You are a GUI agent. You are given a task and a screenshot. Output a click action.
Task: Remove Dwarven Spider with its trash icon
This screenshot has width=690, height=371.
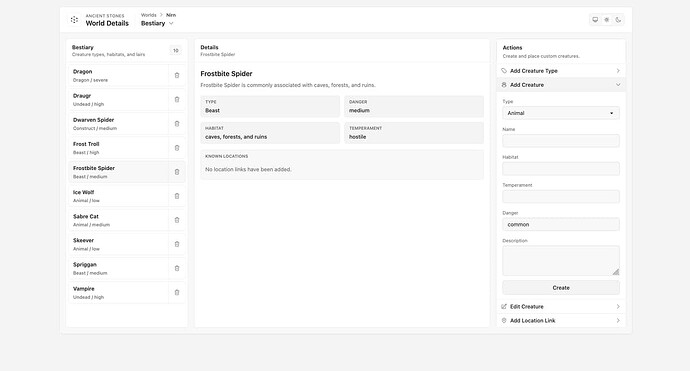pos(177,124)
